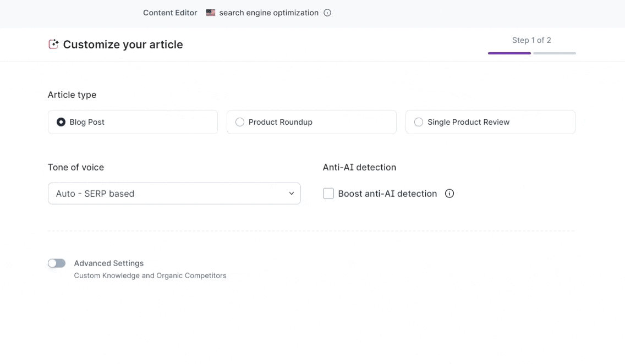
Task: Pick the Single Product Review option
Action: [x=419, y=122]
